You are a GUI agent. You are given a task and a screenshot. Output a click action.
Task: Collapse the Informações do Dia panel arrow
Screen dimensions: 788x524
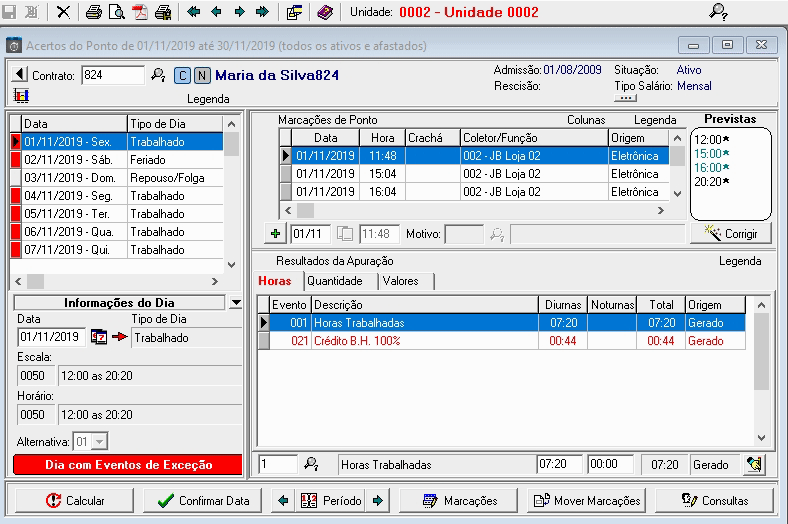pos(235,302)
